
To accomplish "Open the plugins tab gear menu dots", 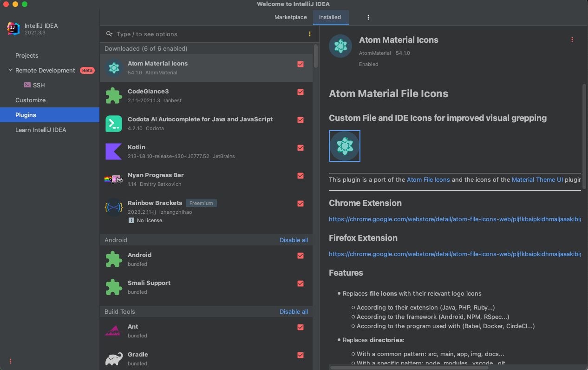I will 368,17.
